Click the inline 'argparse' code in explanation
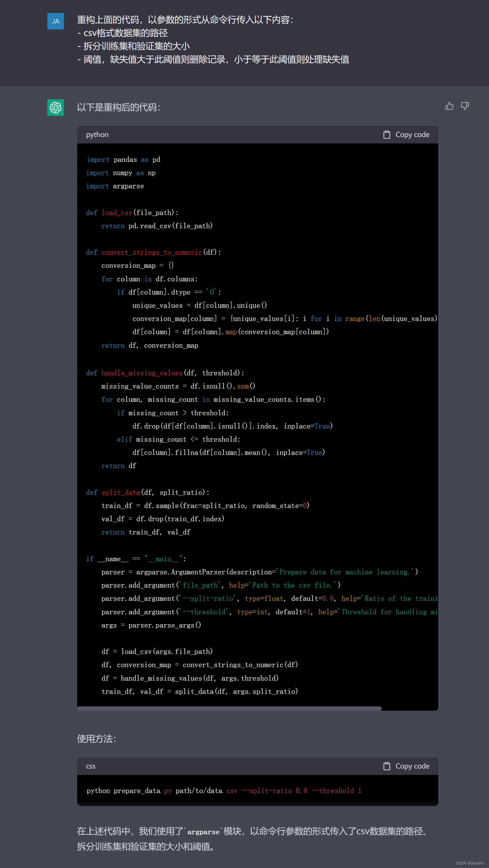The width and height of the screenshot is (489, 868). 203,832
